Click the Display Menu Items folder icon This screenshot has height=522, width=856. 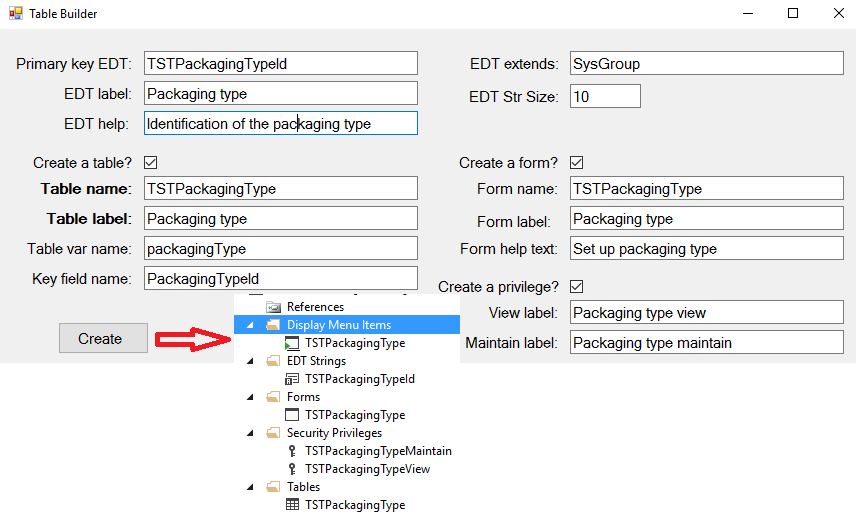click(x=273, y=325)
